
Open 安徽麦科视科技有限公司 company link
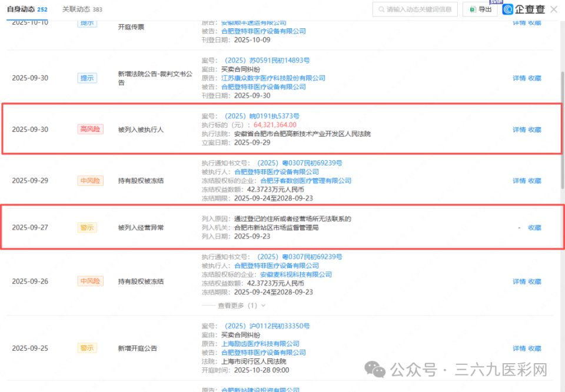(296, 274)
